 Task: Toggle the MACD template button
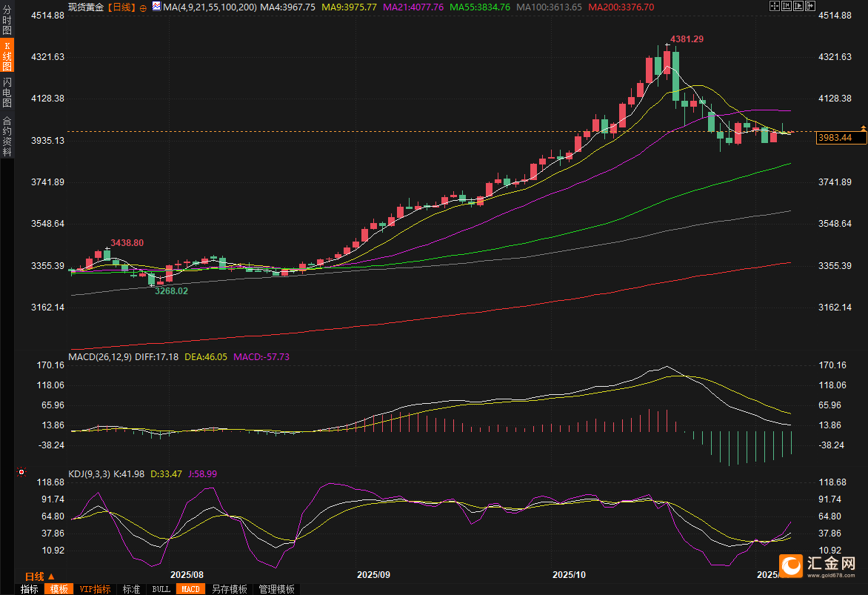coord(190,589)
